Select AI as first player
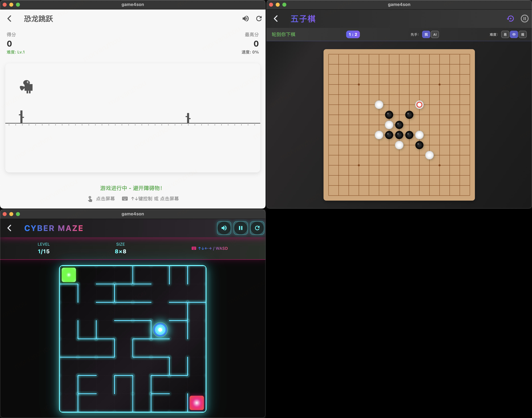 [x=435, y=35]
